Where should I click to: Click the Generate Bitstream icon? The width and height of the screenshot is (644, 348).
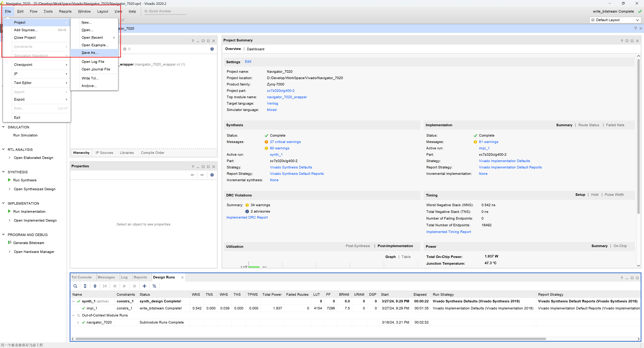(10, 242)
